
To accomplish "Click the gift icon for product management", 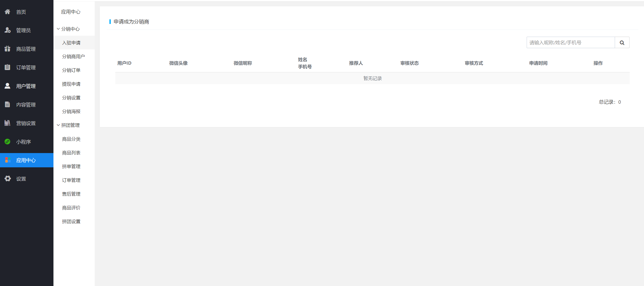I will click(7, 49).
